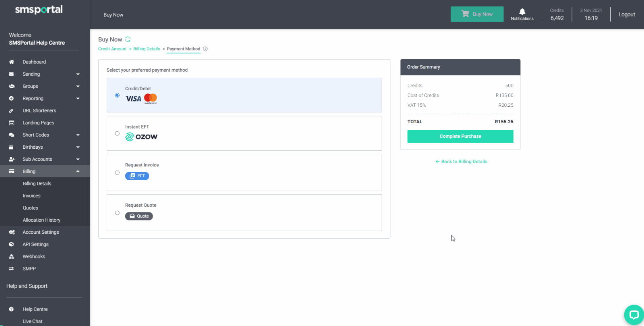The width and height of the screenshot is (644, 326).
Task: Click the TOTAL R155.25 amount
Action: [x=504, y=122]
